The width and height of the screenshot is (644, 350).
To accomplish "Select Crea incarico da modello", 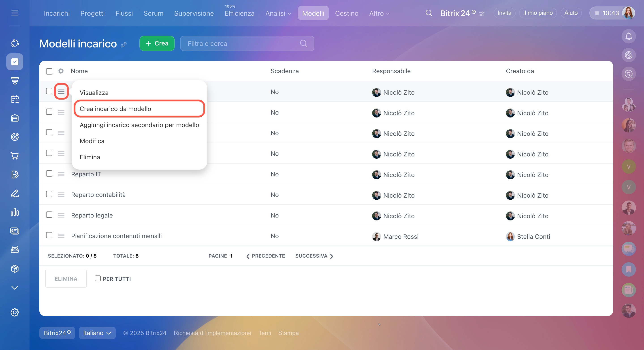I will pos(115,109).
